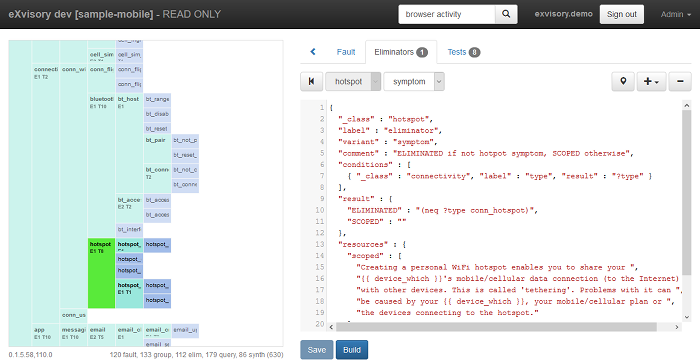This screenshot has width=700, height=364.
Task: Click the green hotspot tree block
Action: pos(101,273)
